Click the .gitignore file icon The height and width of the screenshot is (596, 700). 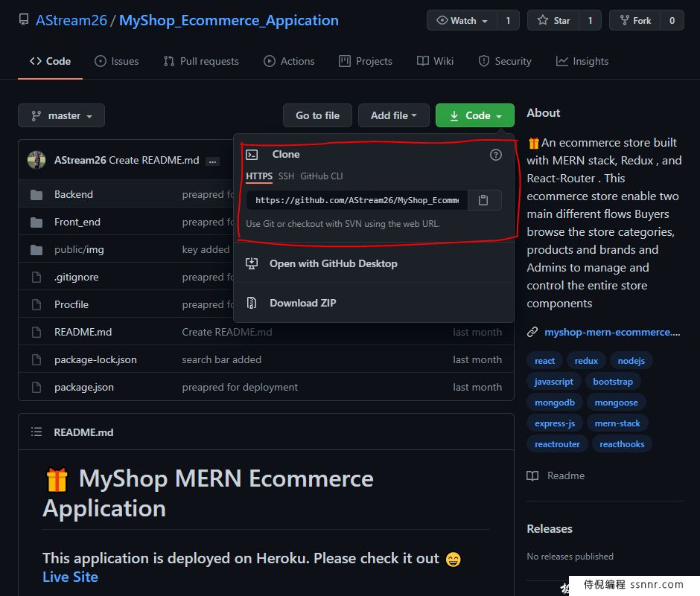(x=36, y=277)
